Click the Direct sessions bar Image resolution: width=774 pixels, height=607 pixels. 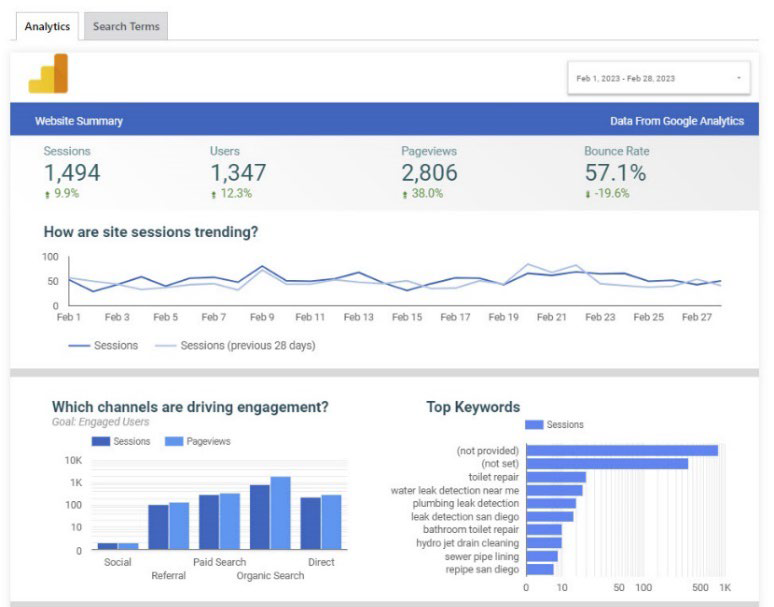(x=310, y=523)
